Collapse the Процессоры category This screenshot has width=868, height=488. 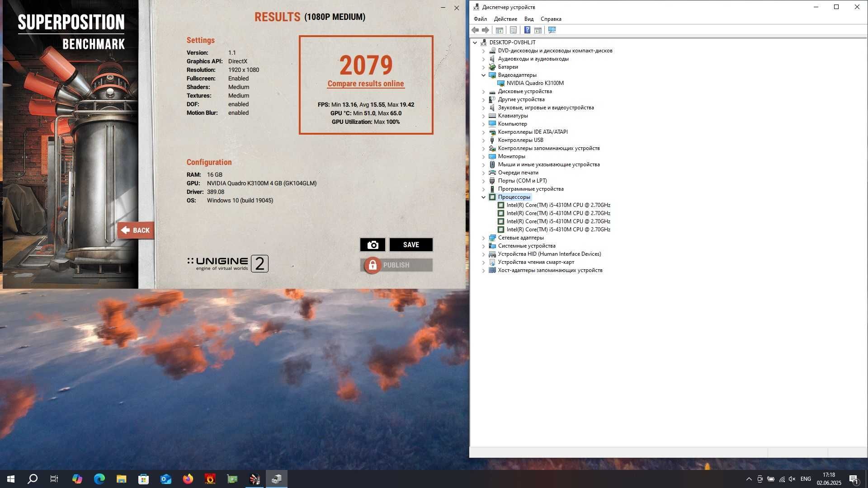[x=483, y=197]
